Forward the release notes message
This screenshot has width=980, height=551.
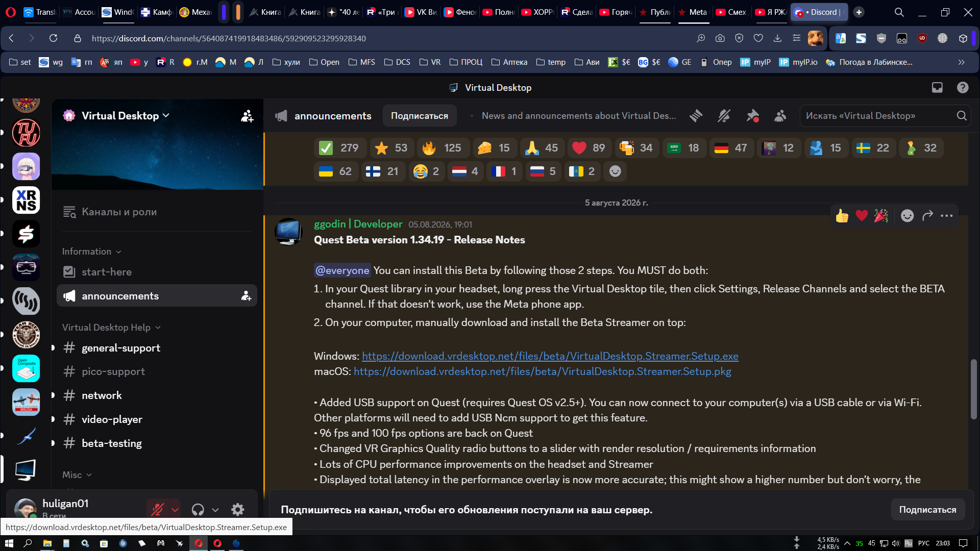pyautogui.click(x=927, y=216)
